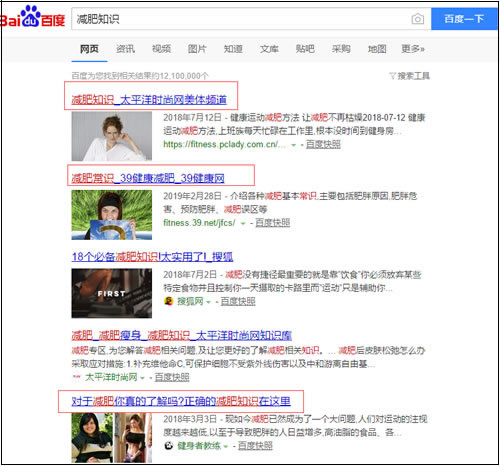Image resolution: width=500 pixels, height=467 pixels.
Task: Open result 对于减肥你真的了解吗?正确的减肥知识在这里
Action: coord(181,401)
